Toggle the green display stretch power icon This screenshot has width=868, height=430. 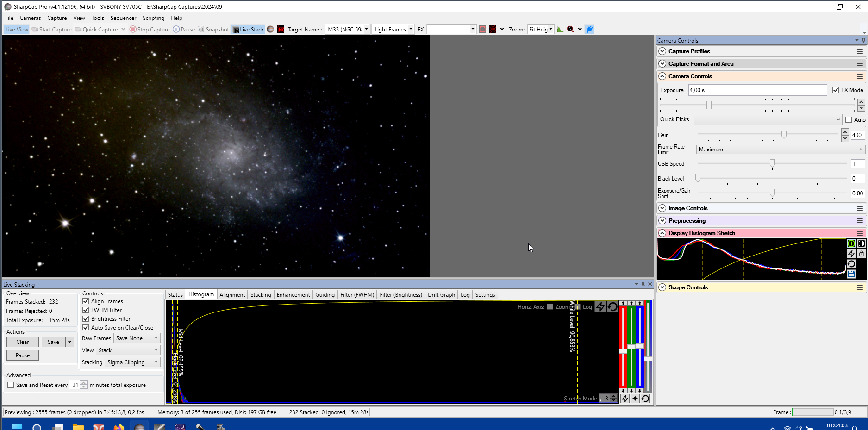(851, 243)
